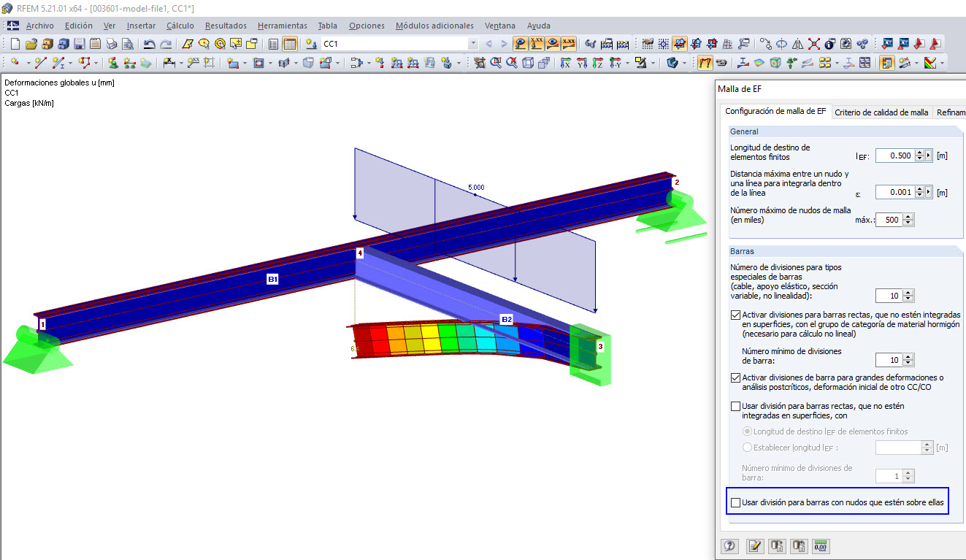
Task: Open the Módulos adicionales menu
Action: click(x=434, y=26)
